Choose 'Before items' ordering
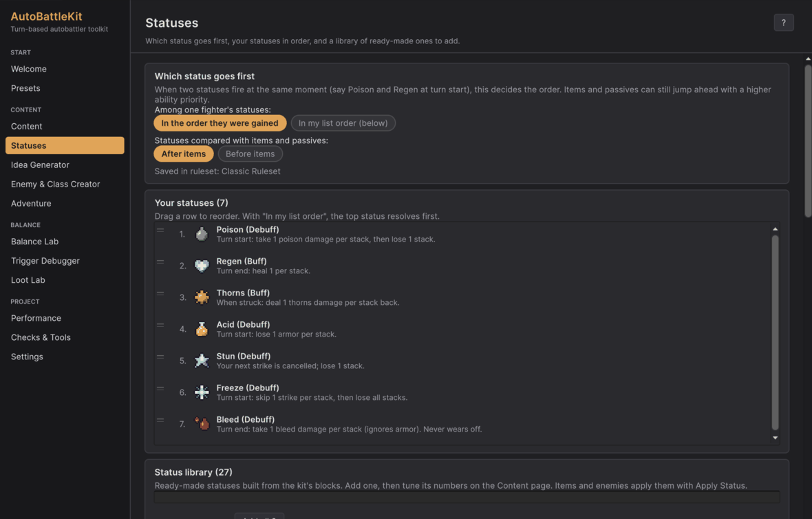Image resolution: width=812 pixels, height=519 pixels. pyautogui.click(x=250, y=153)
